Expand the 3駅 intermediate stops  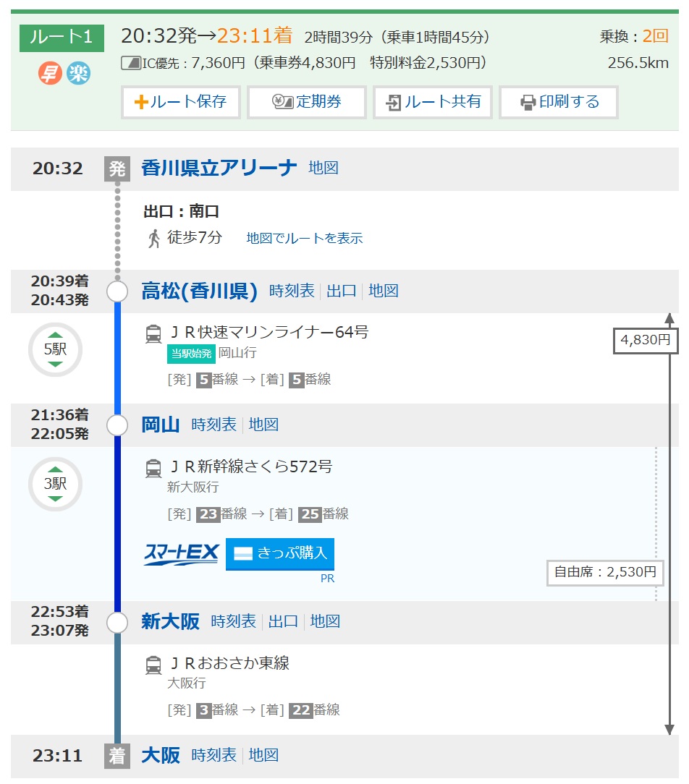pyautogui.click(x=55, y=485)
